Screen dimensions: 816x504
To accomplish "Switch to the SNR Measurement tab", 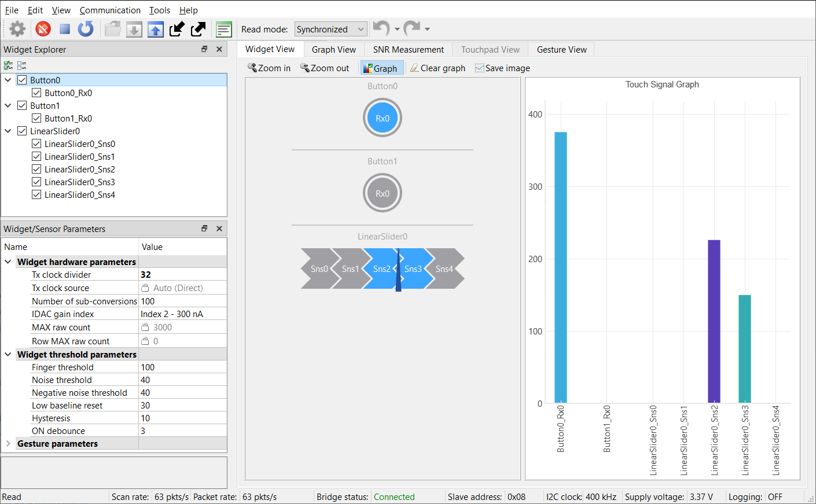I will 408,50.
